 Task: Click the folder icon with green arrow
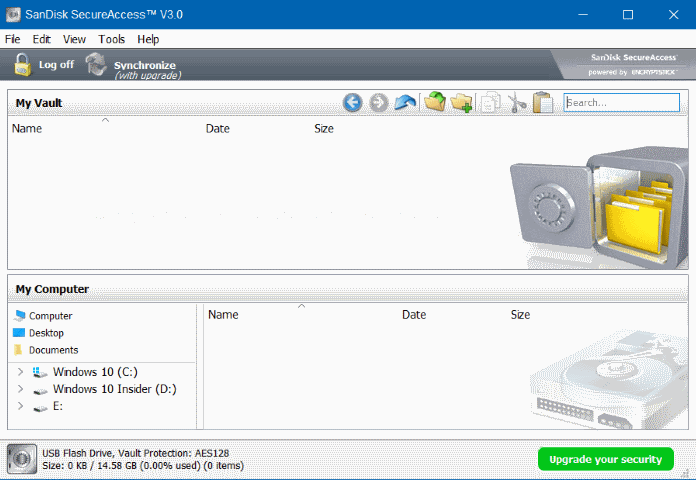coord(435,102)
